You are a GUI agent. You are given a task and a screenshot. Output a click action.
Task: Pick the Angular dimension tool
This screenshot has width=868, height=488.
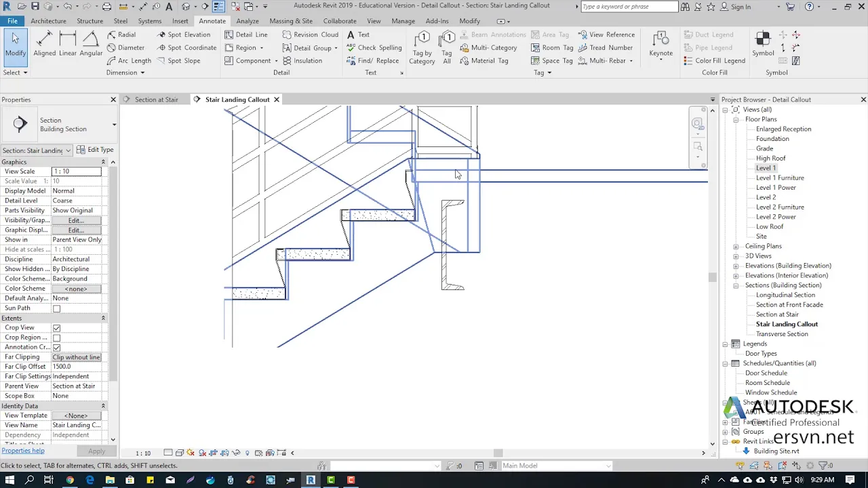(x=91, y=44)
